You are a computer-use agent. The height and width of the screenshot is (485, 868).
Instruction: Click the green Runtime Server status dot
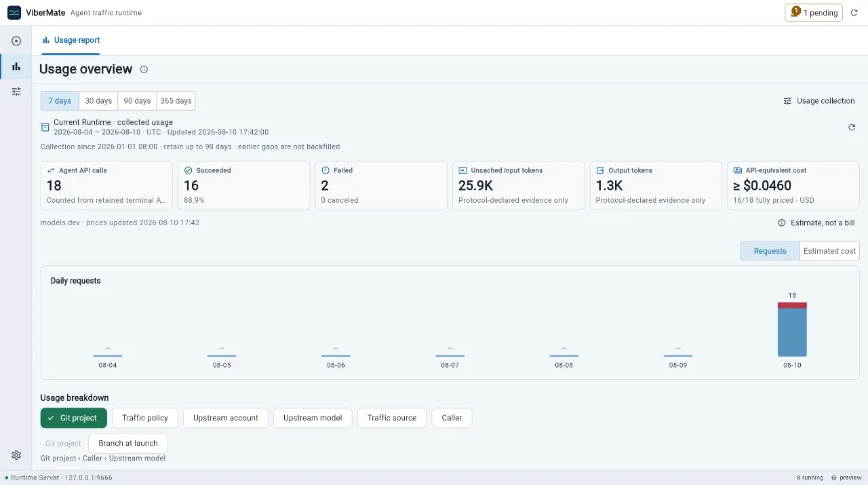point(7,478)
